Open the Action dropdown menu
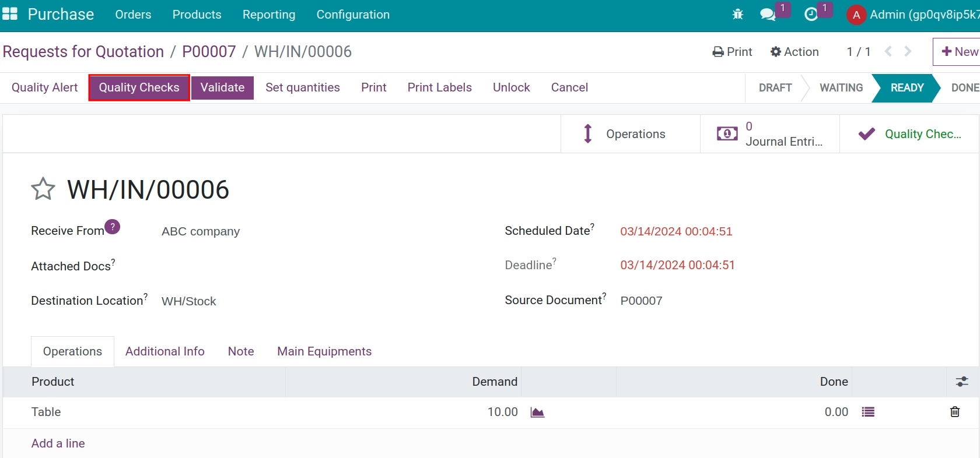The image size is (980, 458). pyautogui.click(x=794, y=52)
